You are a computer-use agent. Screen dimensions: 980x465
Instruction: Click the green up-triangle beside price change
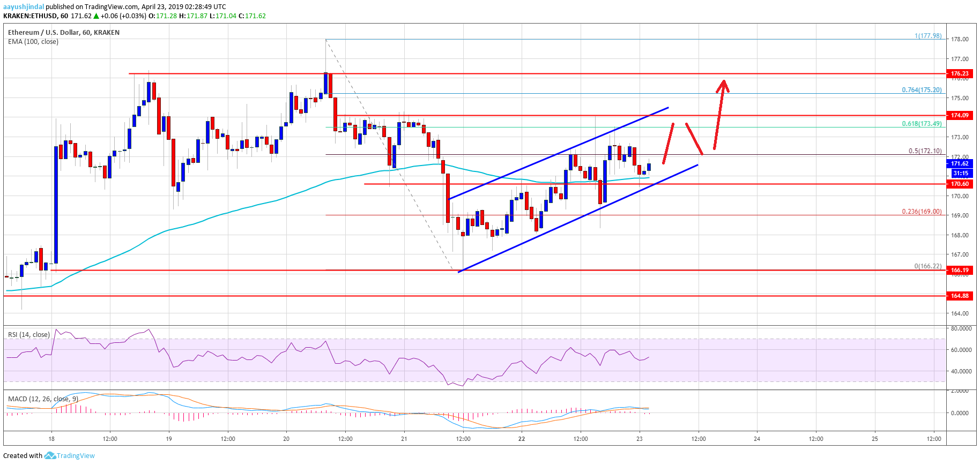tap(96, 16)
